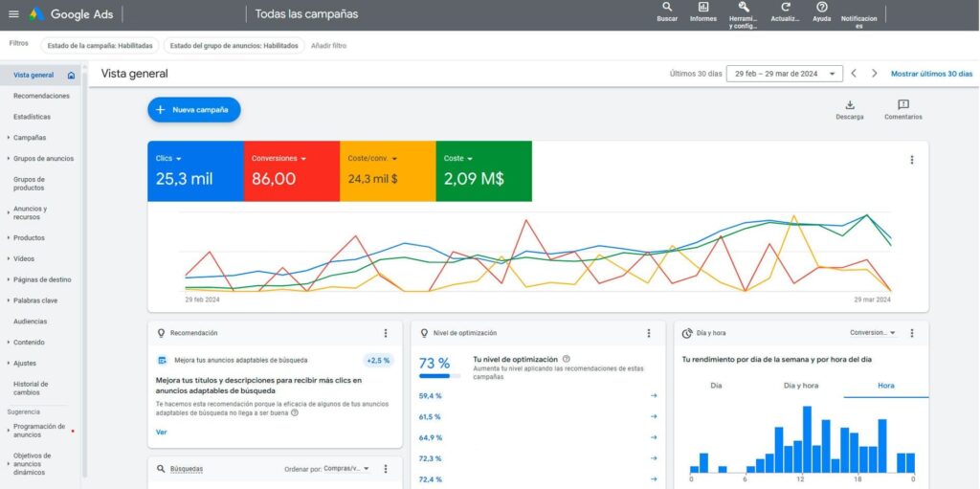Image resolution: width=980 pixels, height=489 pixels.
Task: Switch to the Día tab
Action: tap(716, 385)
